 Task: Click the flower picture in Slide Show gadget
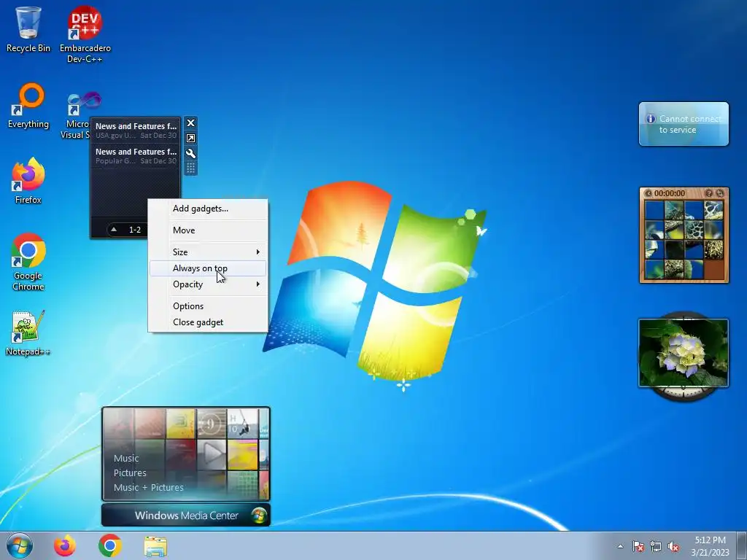pos(684,353)
